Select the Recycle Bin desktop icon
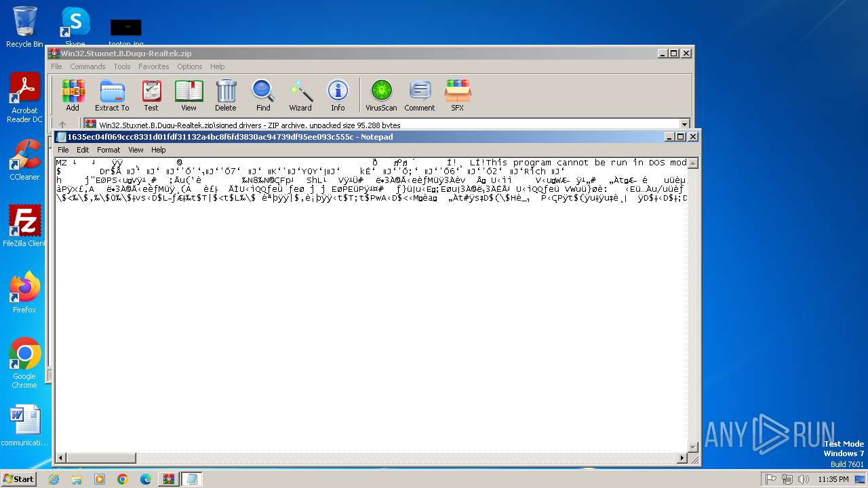The height and width of the screenshot is (488, 868). click(24, 27)
